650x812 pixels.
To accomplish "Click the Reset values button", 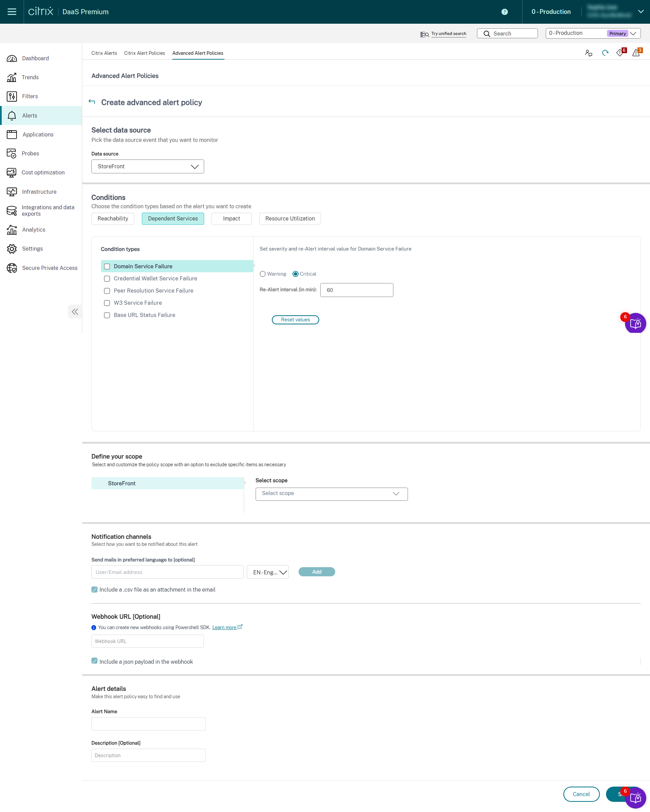I will [x=295, y=320].
